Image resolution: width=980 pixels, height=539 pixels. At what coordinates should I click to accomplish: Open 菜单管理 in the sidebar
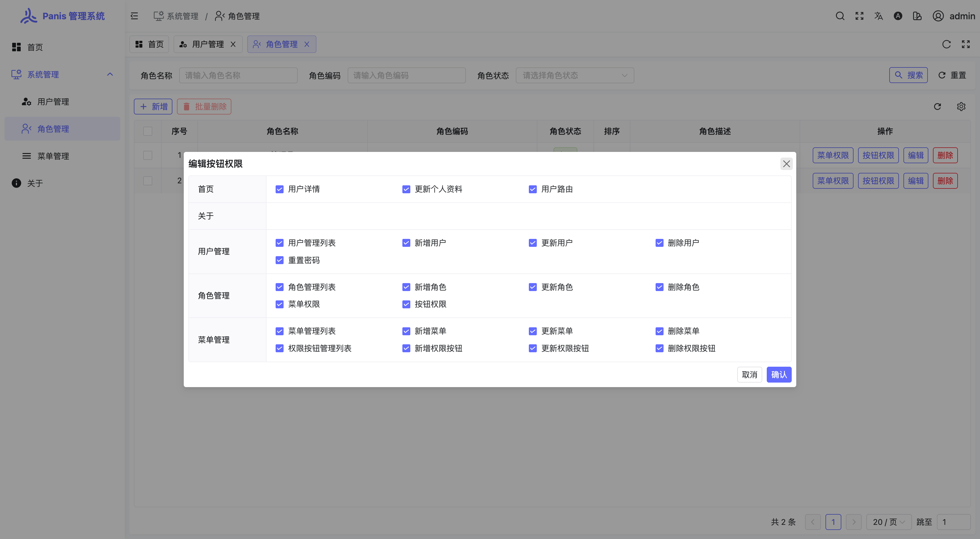(53, 156)
